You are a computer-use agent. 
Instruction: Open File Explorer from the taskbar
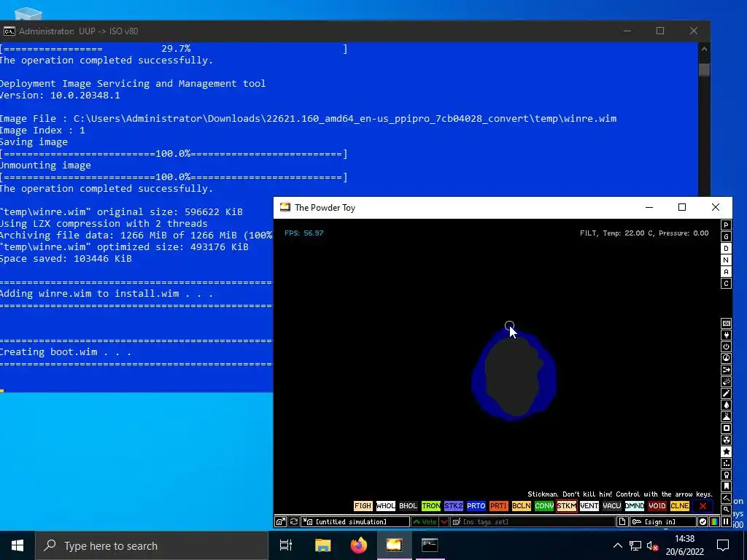point(322,545)
